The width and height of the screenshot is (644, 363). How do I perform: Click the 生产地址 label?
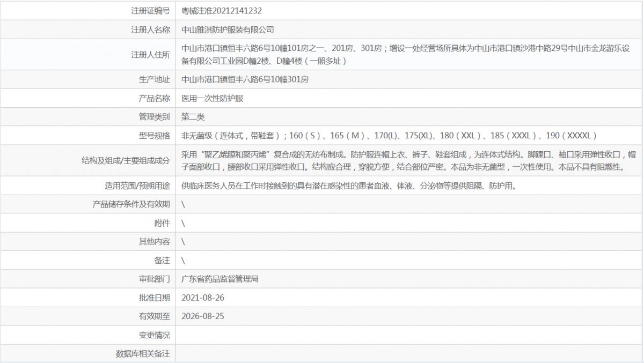pos(154,79)
